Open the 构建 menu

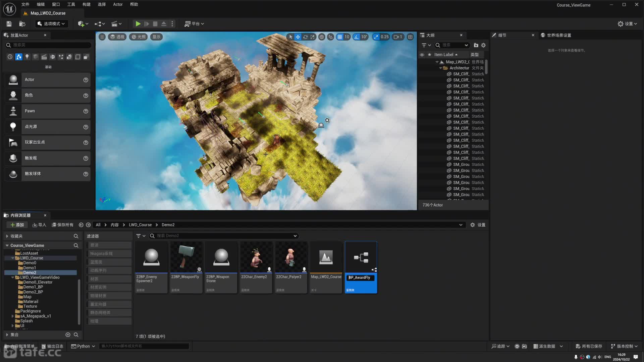[87, 4]
